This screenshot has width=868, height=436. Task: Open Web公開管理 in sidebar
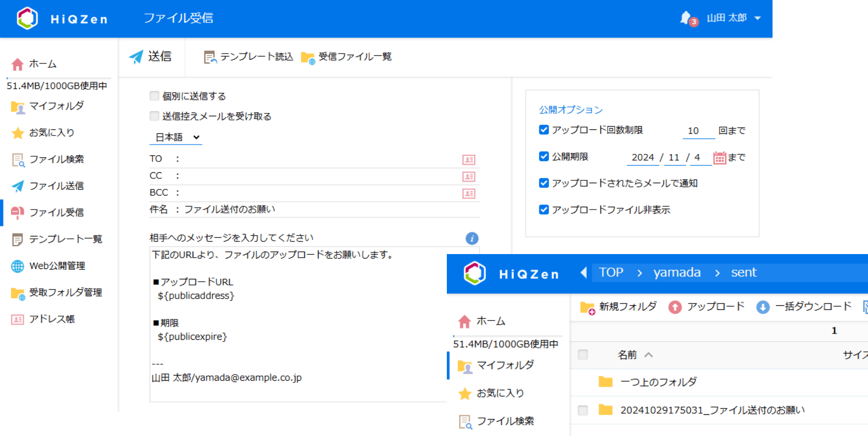(x=48, y=266)
